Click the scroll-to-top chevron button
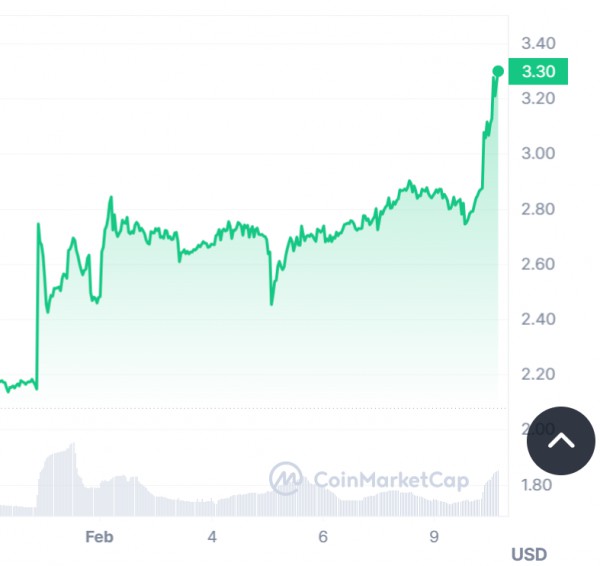The width and height of the screenshot is (600, 566). tap(561, 441)
